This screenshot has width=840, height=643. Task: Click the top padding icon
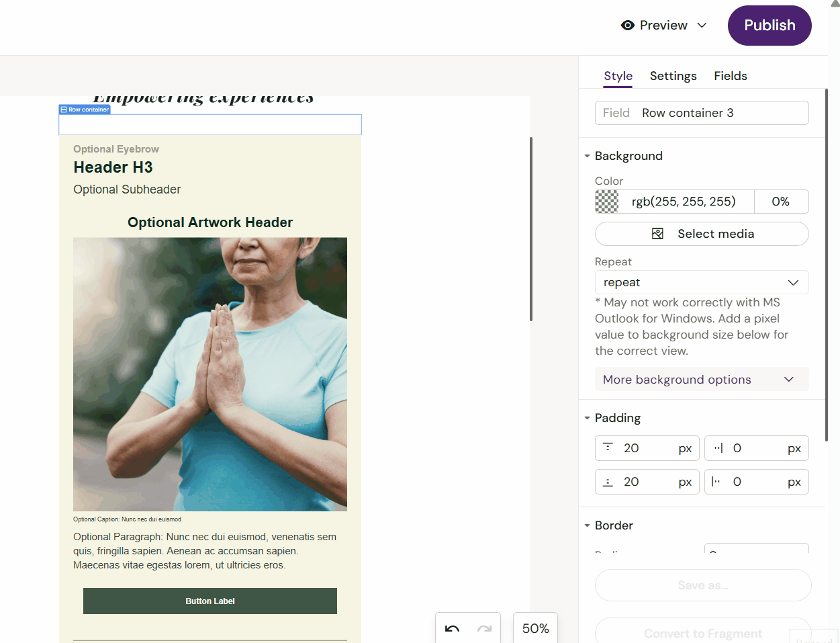pyautogui.click(x=608, y=448)
